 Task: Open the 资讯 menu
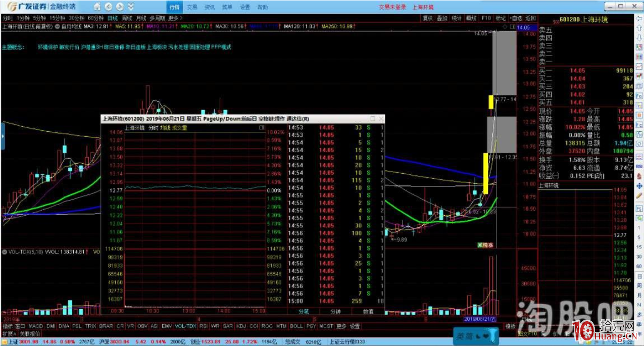(210, 7)
